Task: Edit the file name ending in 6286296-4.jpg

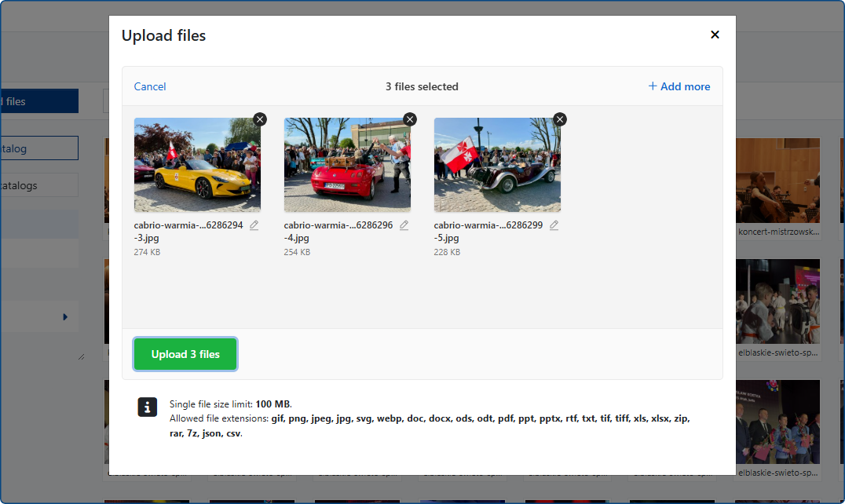Action: pyautogui.click(x=404, y=225)
